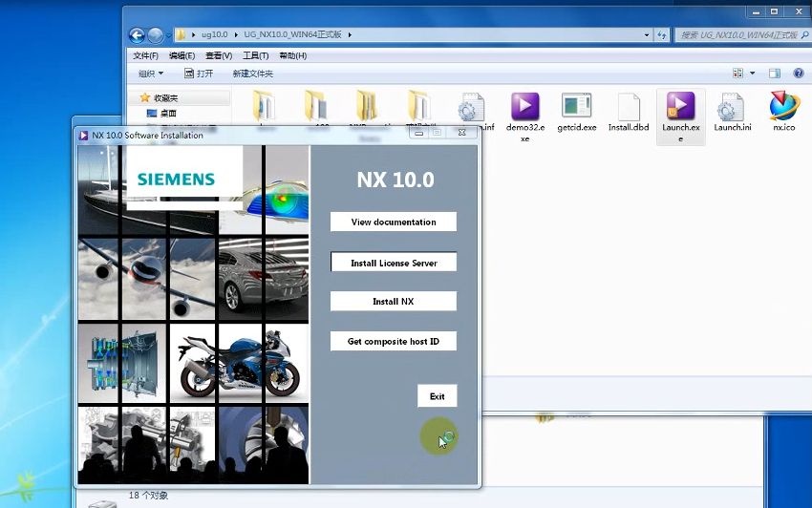This screenshot has height=508, width=812.
Task: Open the 工具(T) menu
Action: pyautogui.click(x=255, y=55)
